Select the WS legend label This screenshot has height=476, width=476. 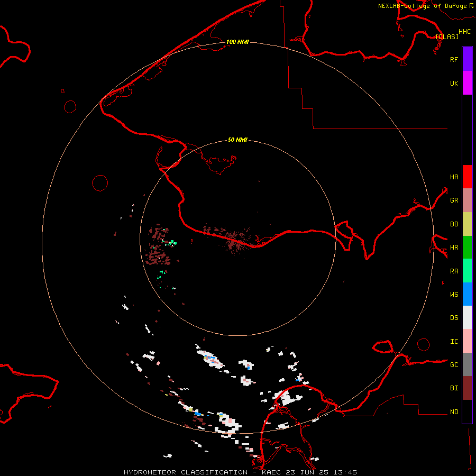click(454, 295)
